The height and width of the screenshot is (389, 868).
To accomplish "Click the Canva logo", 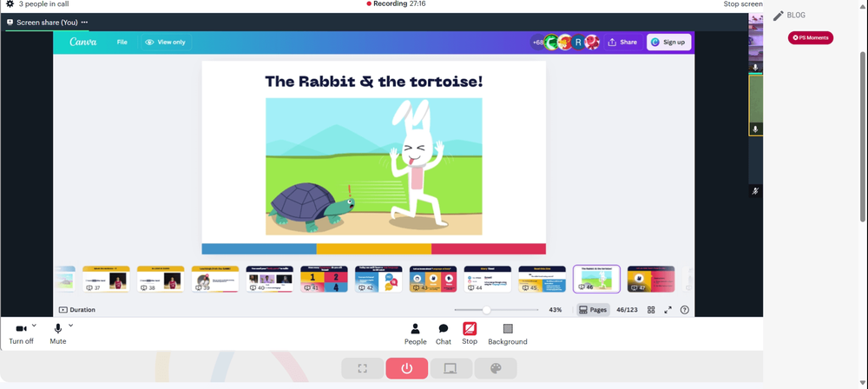I will pos(83,43).
